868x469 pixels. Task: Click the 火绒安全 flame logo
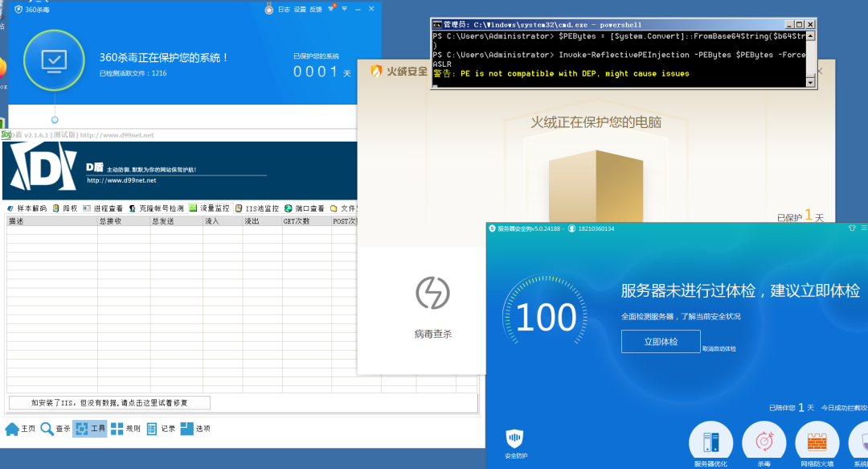pyautogui.click(x=376, y=71)
